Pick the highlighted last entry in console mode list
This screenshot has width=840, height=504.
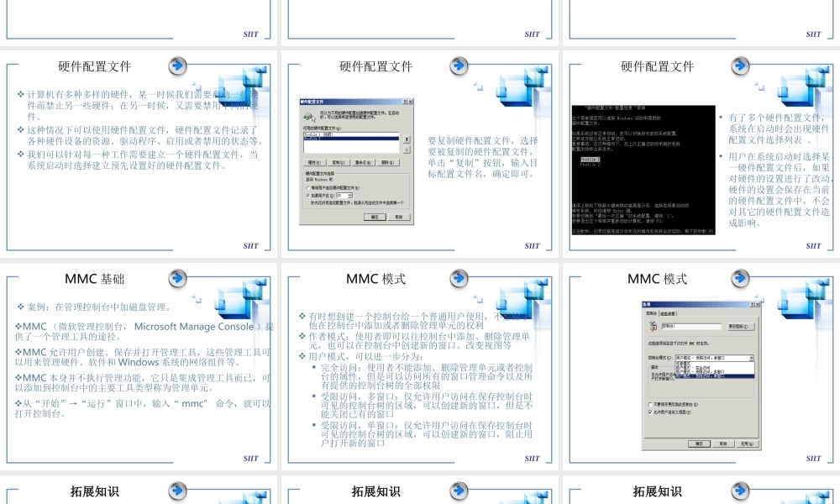[715, 376]
